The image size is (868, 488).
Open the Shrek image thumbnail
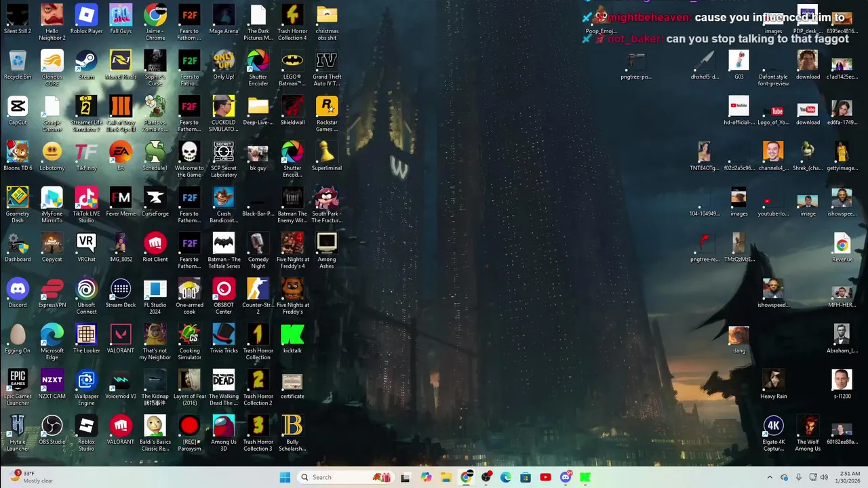pyautogui.click(x=808, y=157)
